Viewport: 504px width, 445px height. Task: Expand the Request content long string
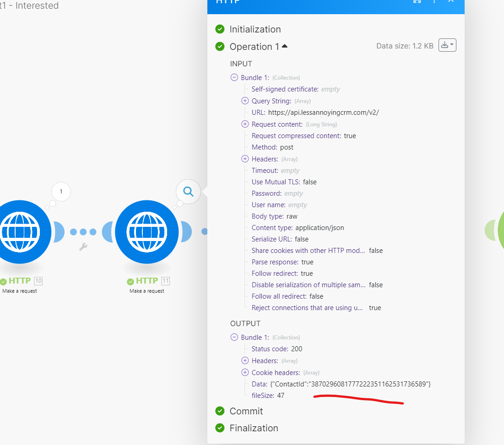click(x=245, y=124)
